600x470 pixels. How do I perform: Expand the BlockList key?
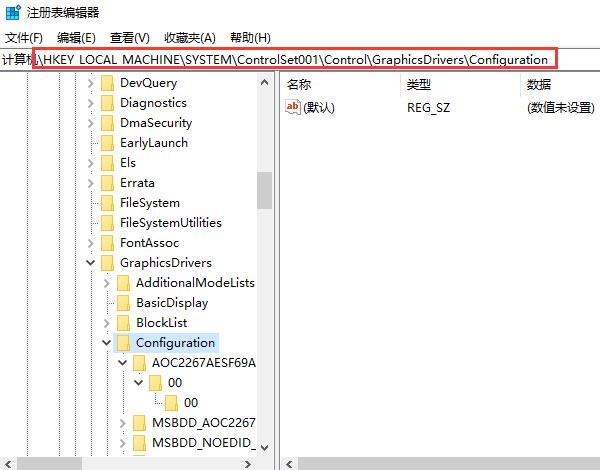(x=107, y=323)
